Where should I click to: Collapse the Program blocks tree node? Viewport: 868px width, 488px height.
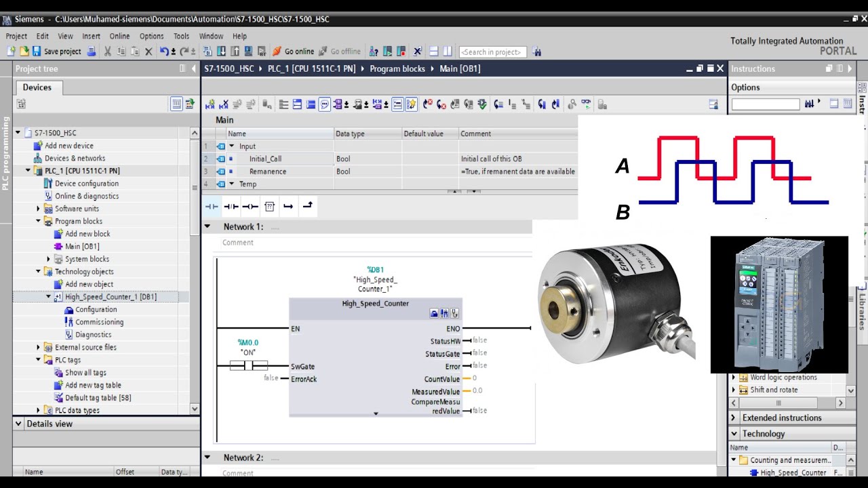39,221
